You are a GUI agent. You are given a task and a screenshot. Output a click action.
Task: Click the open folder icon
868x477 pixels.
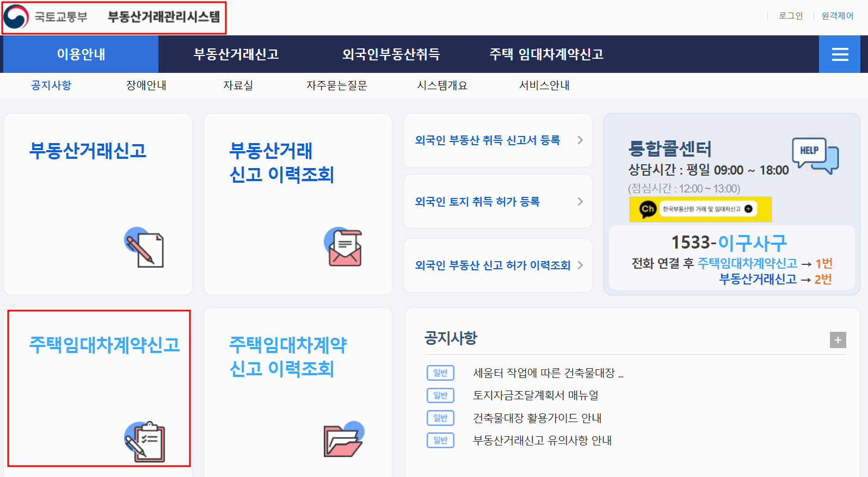[344, 439]
